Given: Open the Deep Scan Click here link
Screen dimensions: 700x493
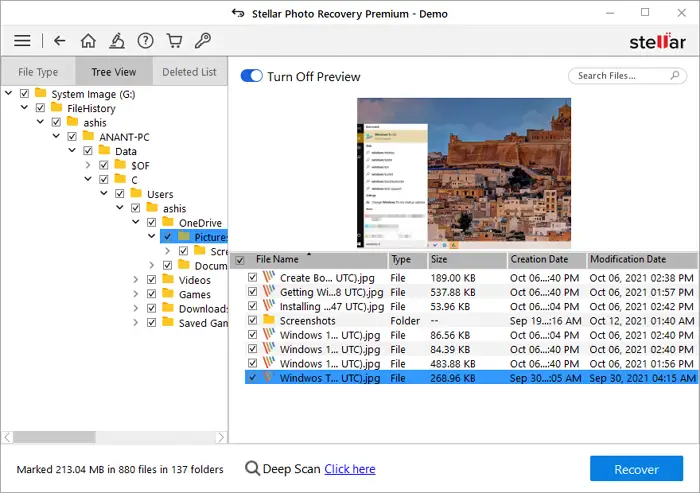Looking at the screenshot, I should (350, 469).
